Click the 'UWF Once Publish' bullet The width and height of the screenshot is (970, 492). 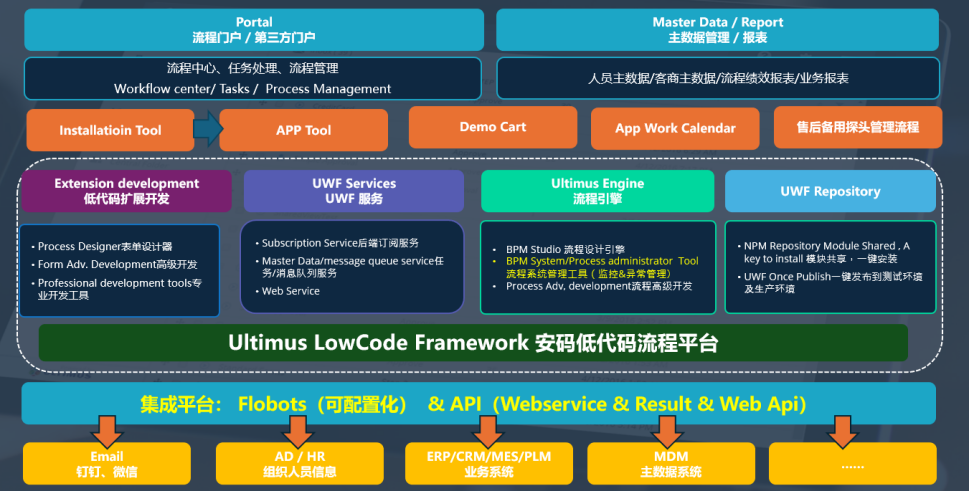[x=830, y=282]
